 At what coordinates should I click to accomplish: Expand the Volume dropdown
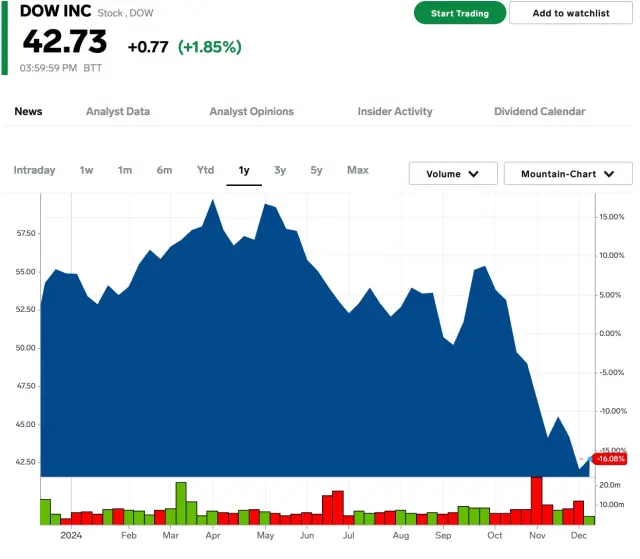(x=453, y=174)
